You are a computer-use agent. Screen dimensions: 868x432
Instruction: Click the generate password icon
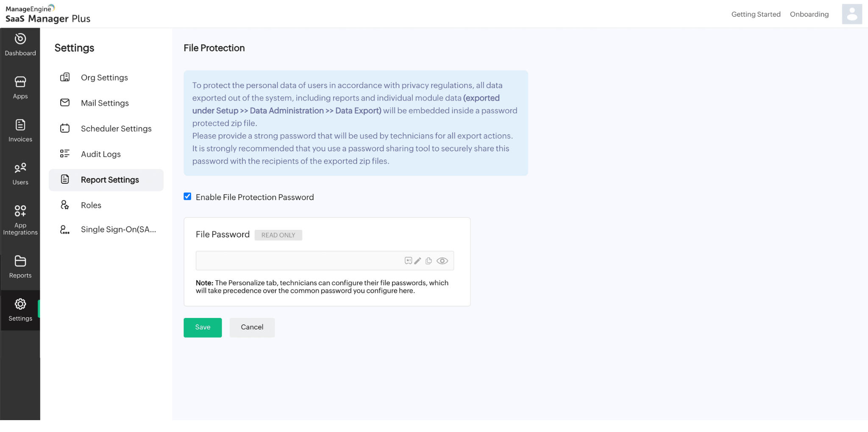pyautogui.click(x=408, y=261)
